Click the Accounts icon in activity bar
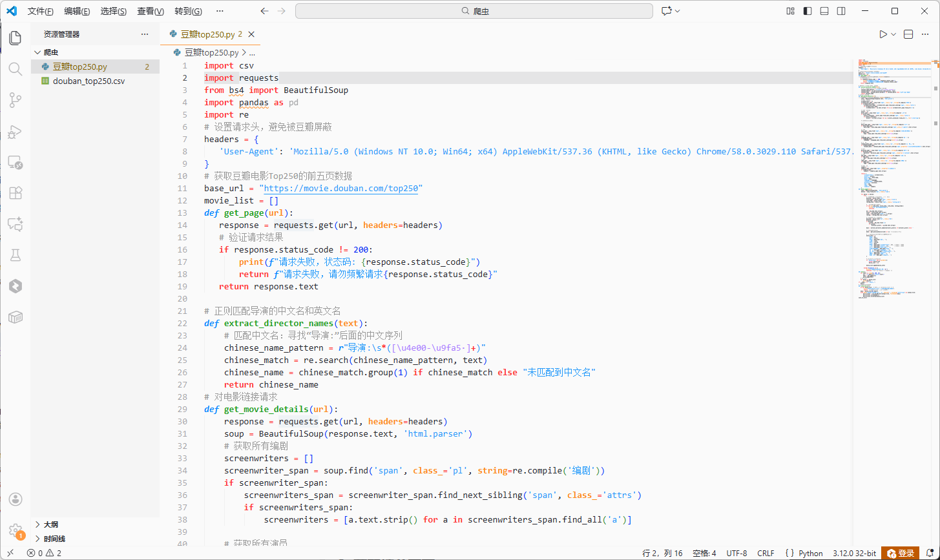The width and height of the screenshot is (940, 560). click(x=15, y=499)
